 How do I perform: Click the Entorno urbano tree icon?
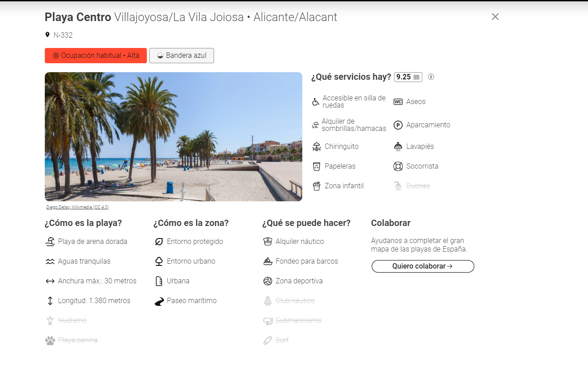point(159,261)
